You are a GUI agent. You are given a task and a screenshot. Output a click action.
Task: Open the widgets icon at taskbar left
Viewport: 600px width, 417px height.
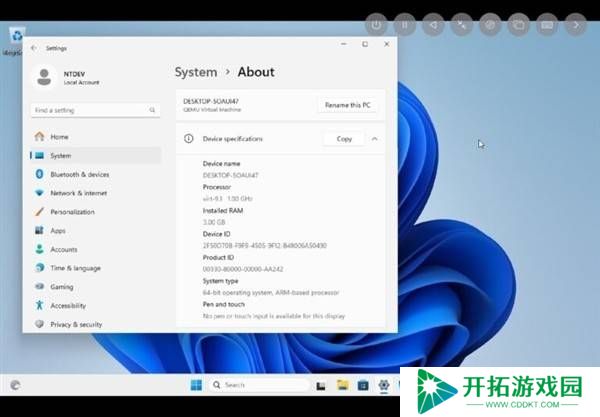(x=15, y=385)
